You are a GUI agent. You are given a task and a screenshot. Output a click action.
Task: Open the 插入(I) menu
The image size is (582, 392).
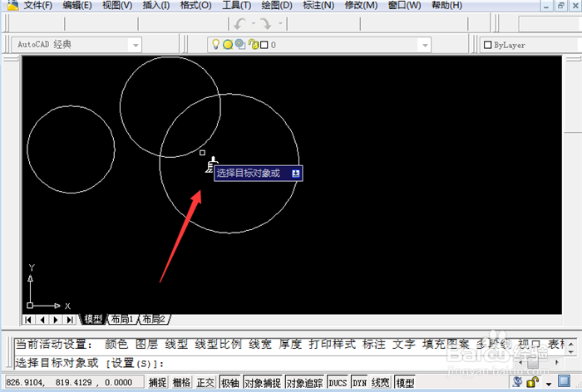pyautogui.click(x=156, y=5)
